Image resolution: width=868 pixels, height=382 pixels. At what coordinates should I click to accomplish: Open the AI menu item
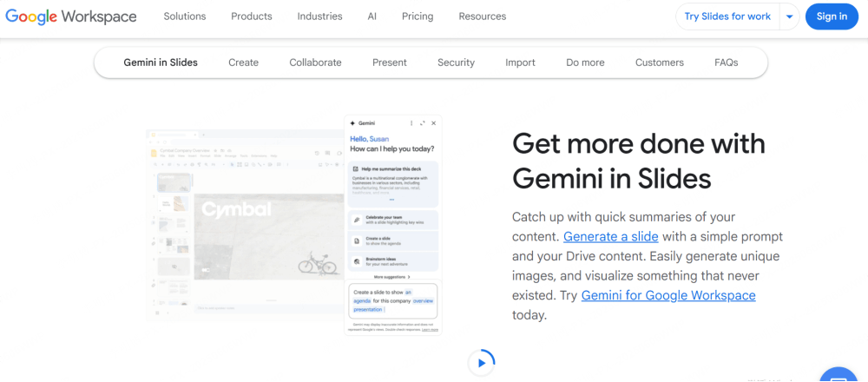372,16
